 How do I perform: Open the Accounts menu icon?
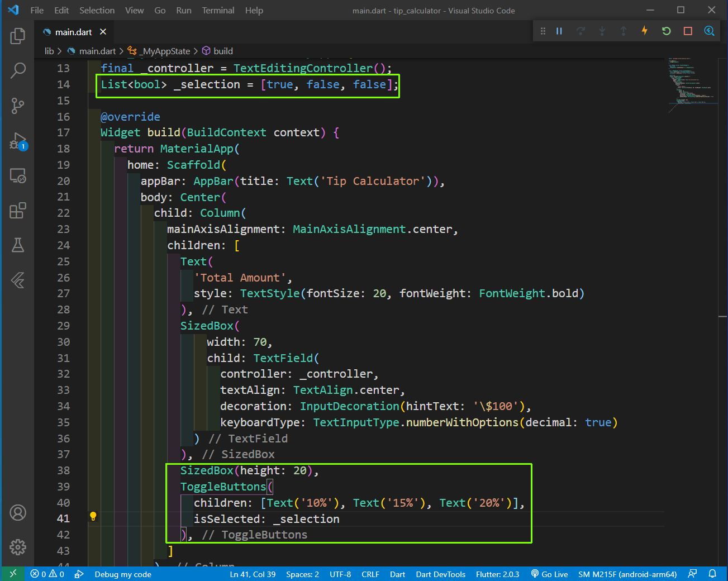tap(18, 512)
